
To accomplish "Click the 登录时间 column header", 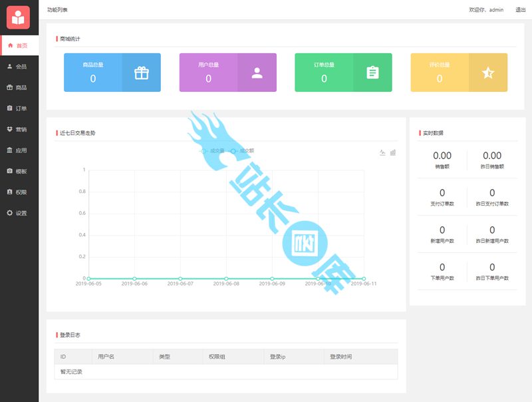I will (x=342, y=357).
